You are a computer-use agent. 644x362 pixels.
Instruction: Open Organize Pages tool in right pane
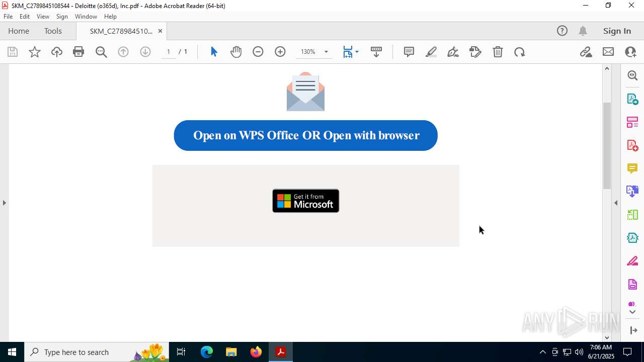tap(632, 122)
